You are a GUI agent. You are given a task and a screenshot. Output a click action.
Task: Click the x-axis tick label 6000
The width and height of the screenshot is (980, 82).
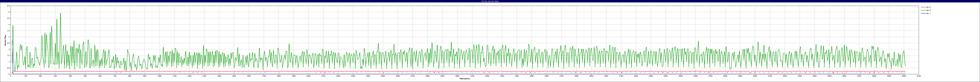(904, 76)
